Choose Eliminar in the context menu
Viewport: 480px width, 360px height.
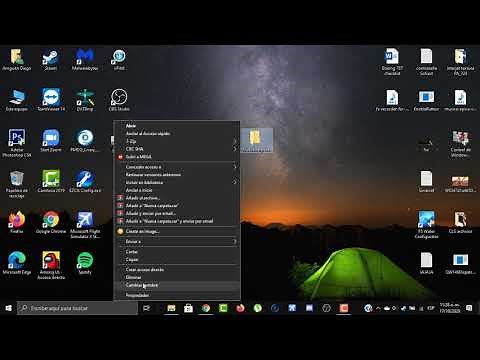pos(177,277)
